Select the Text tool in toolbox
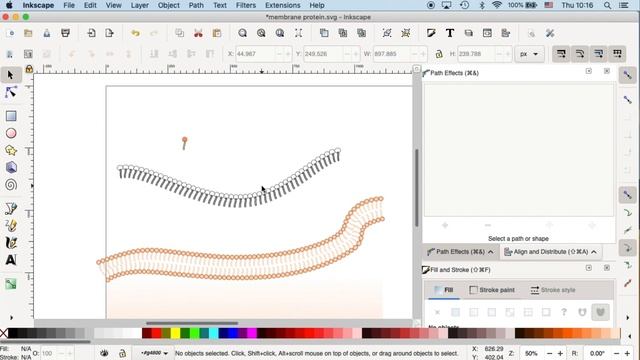 pos(11,260)
